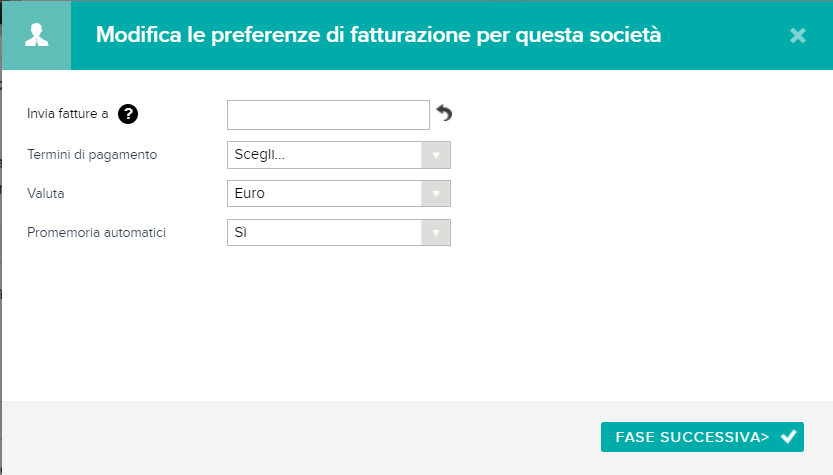
Task: Open the Scegli... payment terms combo box
Action: 338,155
